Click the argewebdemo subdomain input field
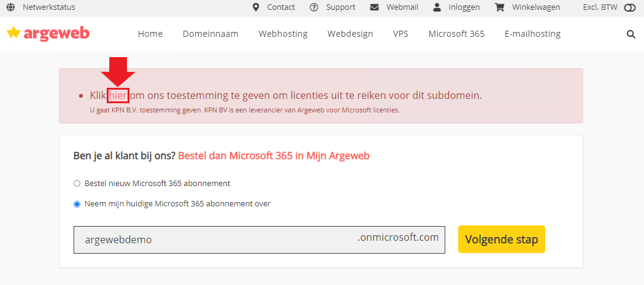This screenshot has height=285, width=644. pos(259,240)
